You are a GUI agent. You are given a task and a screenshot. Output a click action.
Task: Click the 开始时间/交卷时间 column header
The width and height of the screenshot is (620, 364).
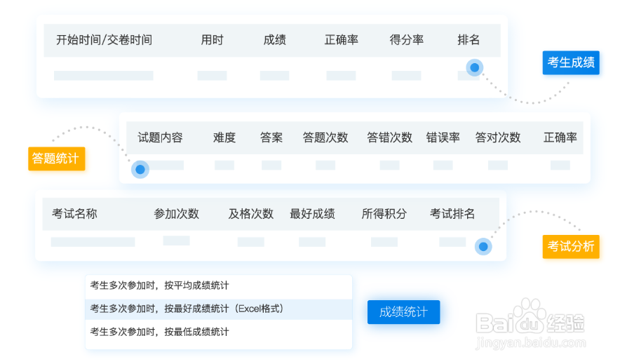pyautogui.click(x=104, y=40)
